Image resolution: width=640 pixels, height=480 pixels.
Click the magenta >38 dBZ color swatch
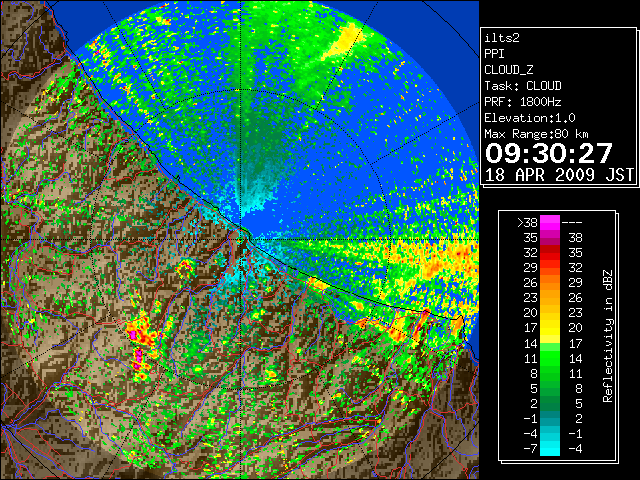pos(550,223)
